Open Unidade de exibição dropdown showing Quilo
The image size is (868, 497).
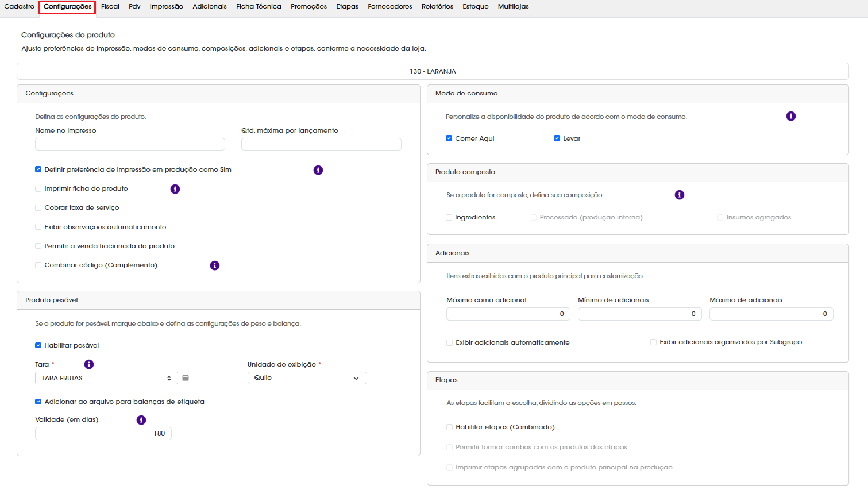307,378
